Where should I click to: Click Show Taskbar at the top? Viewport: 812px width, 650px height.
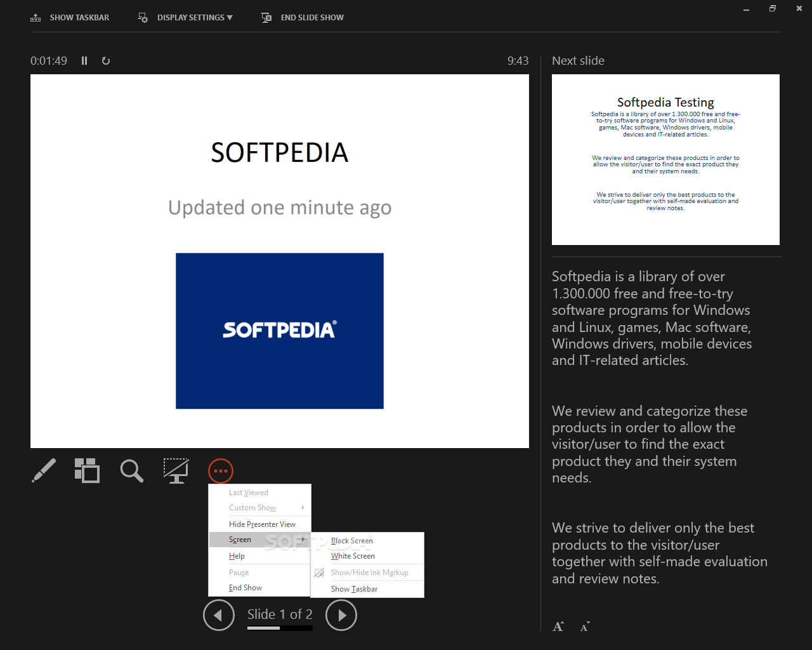click(70, 18)
